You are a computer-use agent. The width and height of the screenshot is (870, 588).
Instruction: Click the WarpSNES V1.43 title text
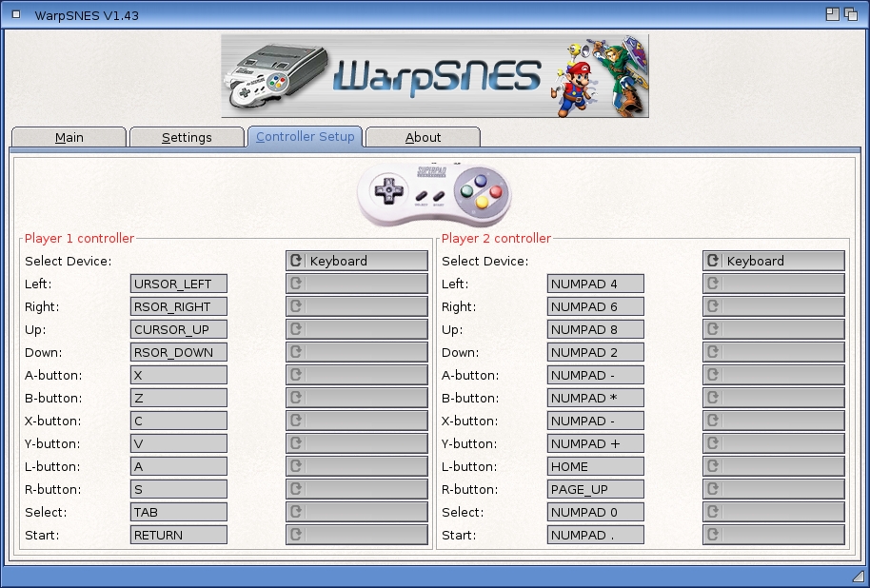(x=87, y=15)
